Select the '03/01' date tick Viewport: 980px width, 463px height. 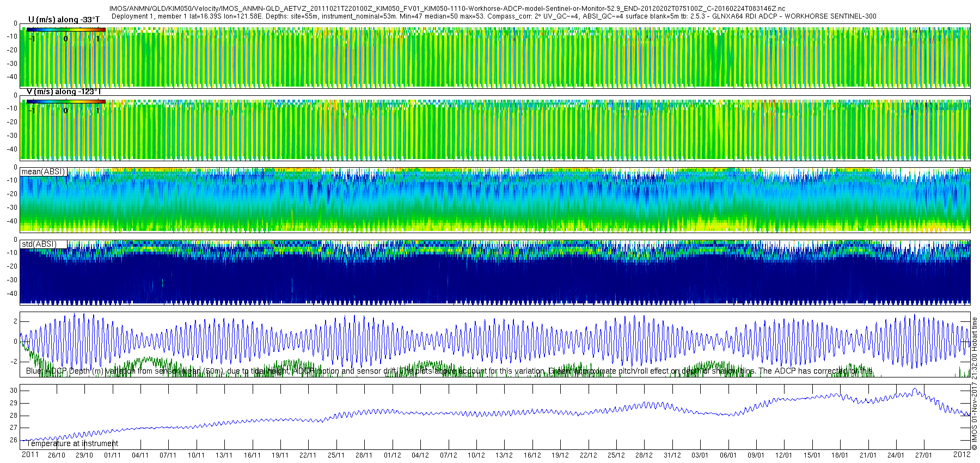700,455
